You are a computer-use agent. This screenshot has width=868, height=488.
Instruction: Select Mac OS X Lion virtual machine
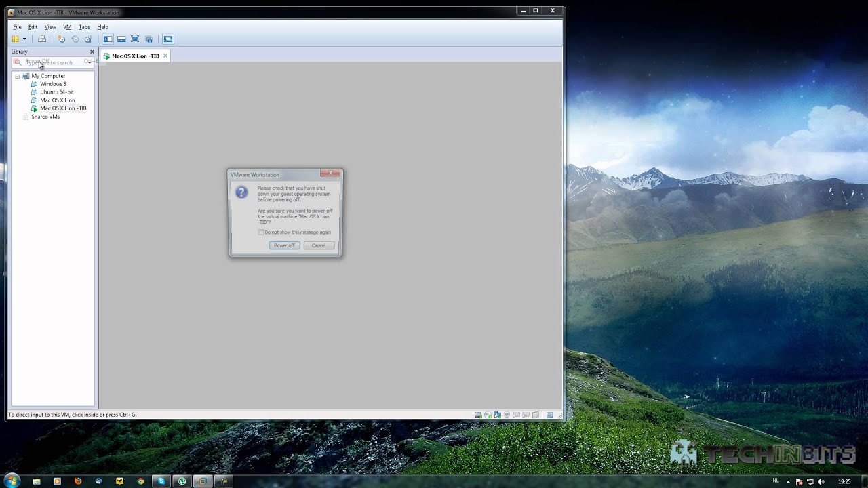coord(58,100)
